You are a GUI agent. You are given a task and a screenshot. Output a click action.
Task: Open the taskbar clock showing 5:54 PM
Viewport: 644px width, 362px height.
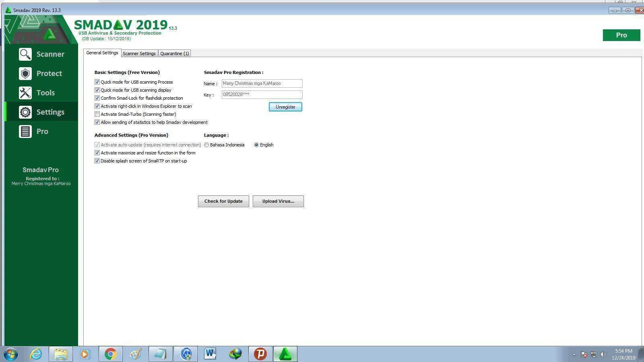point(623,354)
